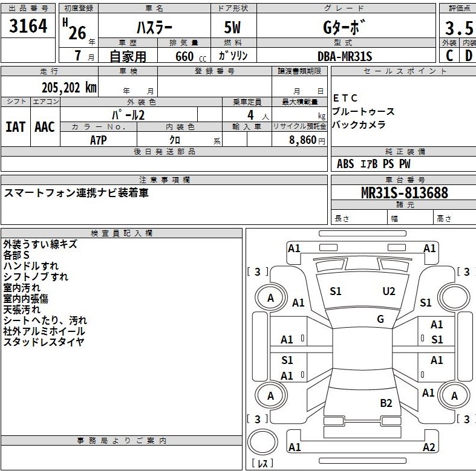Select the 車台番号 header
The image size is (476, 471).
405,180
